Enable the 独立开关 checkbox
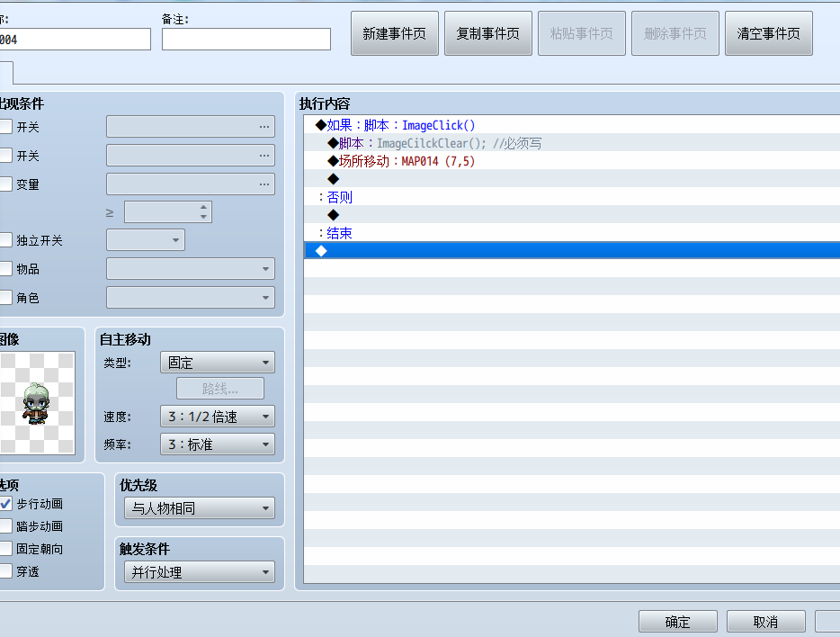Screen dimensions: 840x637 [x=6, y=239]
